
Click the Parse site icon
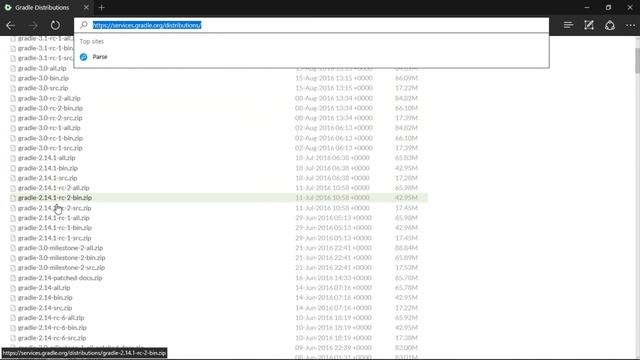coord(84,57)
